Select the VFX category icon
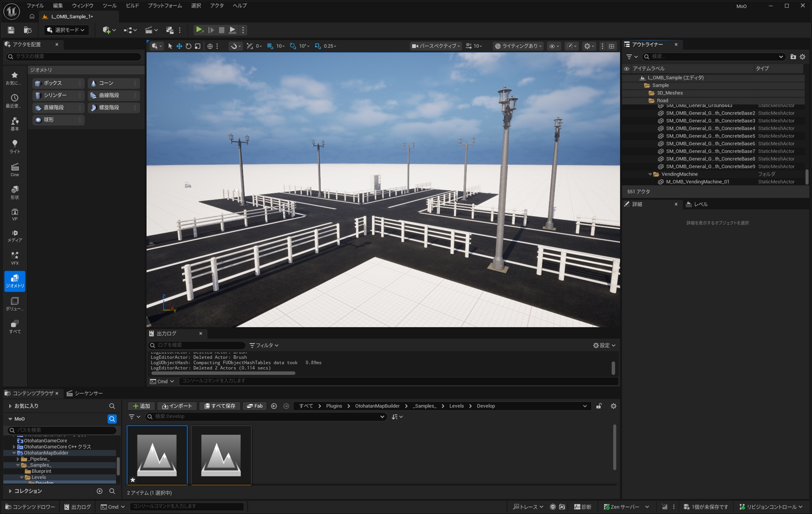Image resolution: width=812 pixels, height=514 pixels. point(15,258)
